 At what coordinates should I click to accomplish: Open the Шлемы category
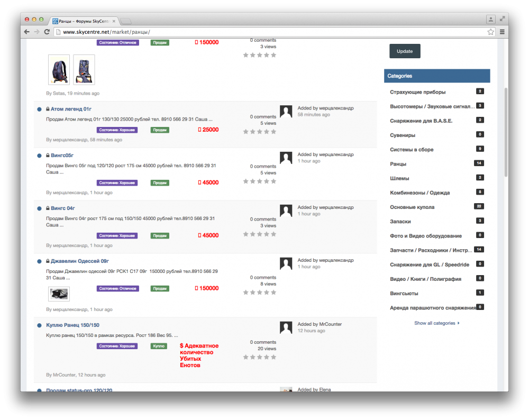coord(399,178)
